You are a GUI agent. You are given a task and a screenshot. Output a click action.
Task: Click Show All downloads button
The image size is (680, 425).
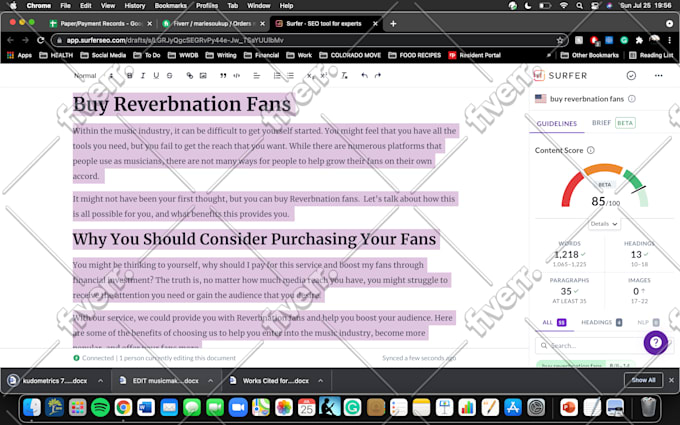[643, 380]
